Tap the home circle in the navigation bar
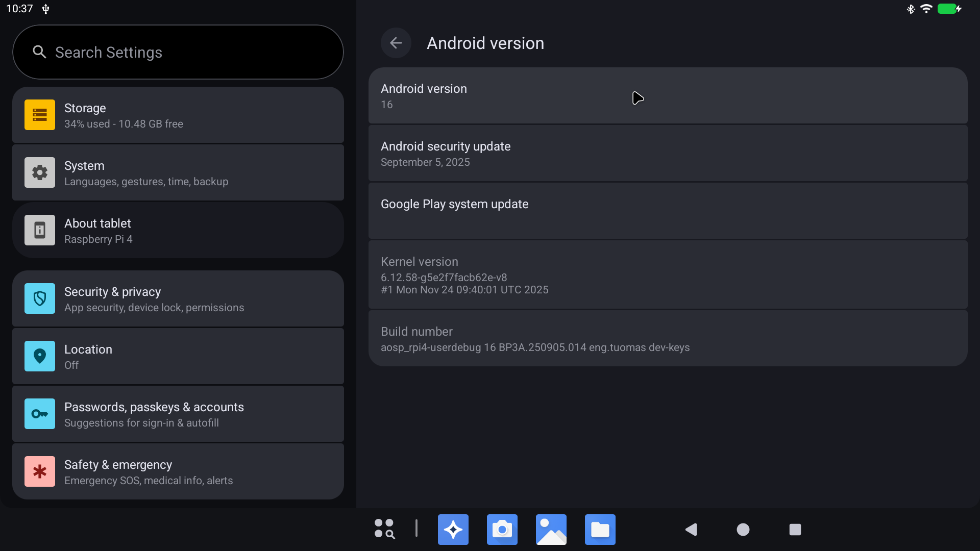980x551 pixels. coord(743,529)
